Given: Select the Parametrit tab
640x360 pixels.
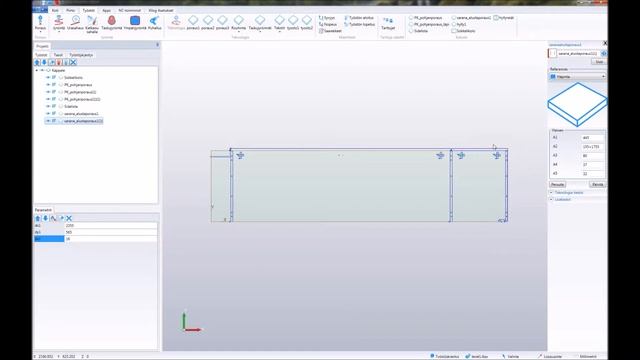Looking at the screenshot, I should pos(43,210).
